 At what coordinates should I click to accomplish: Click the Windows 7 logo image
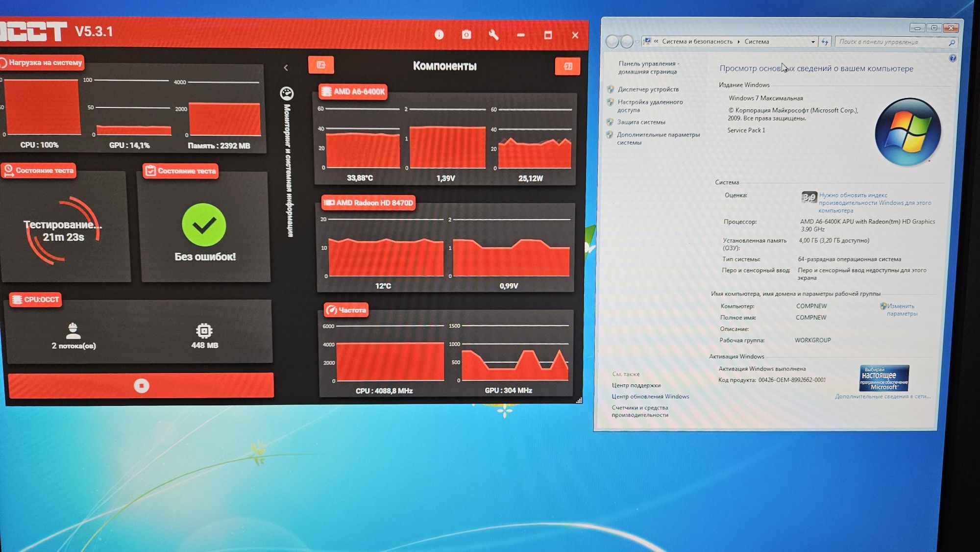point(908,131)
